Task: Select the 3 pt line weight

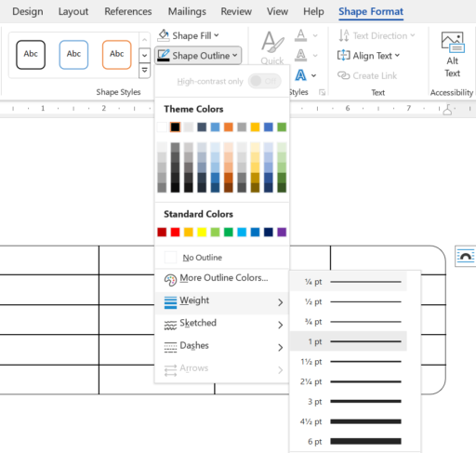Action: point(349,402)
